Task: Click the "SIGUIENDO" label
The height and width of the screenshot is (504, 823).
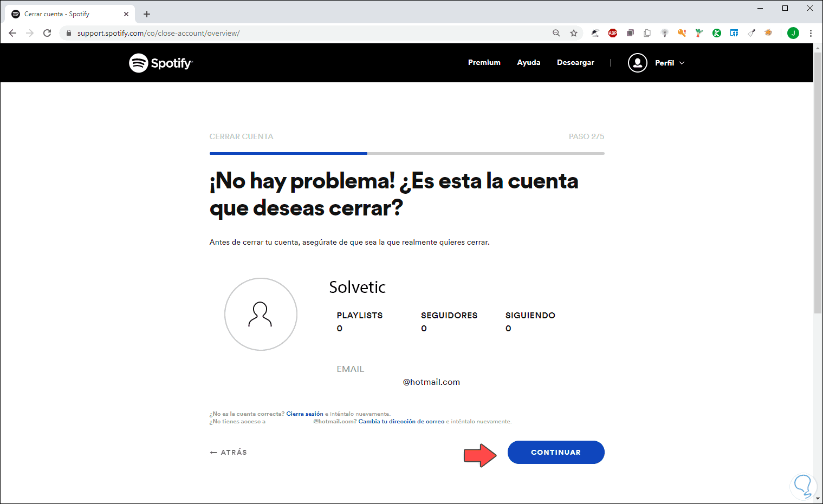Action: pos(530,315)
